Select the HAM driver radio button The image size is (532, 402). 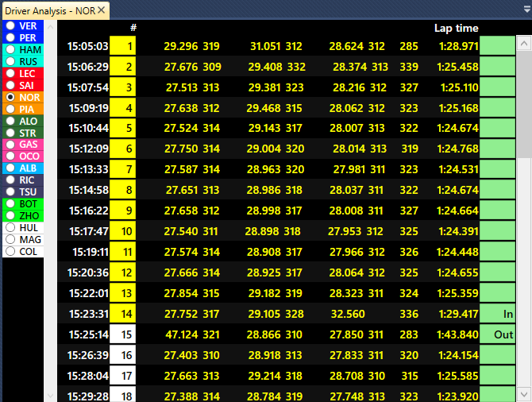point(10,49)
